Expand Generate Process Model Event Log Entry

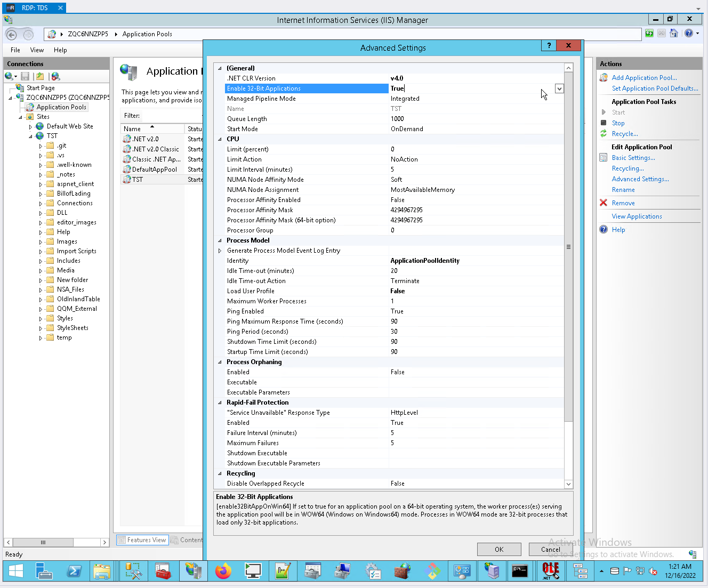click(220, 251)
